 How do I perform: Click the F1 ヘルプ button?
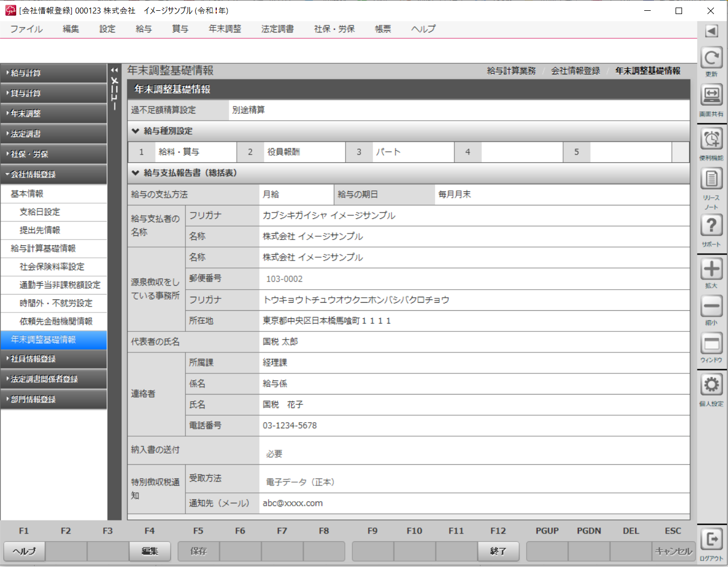(x=24, y=551)
